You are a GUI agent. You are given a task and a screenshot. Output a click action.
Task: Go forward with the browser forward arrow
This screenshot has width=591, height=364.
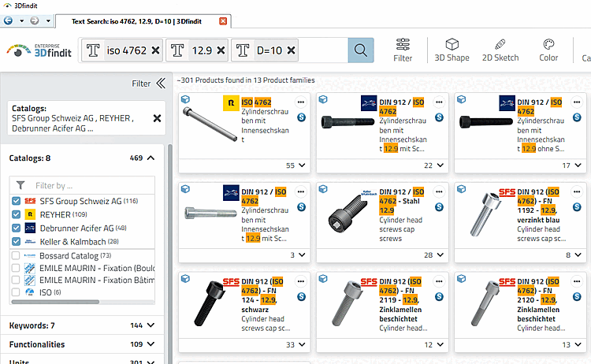pyautogui.click(x=35, y=20)
